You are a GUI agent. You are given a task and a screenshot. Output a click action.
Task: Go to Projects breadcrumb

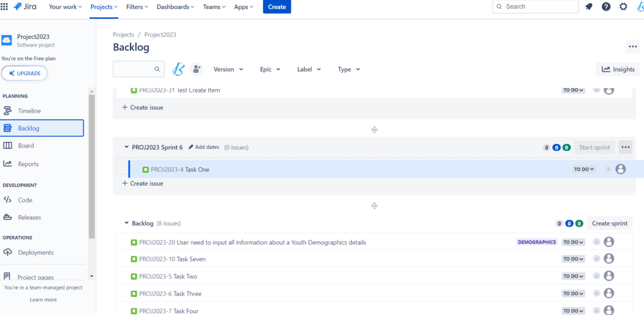[124, 34]
